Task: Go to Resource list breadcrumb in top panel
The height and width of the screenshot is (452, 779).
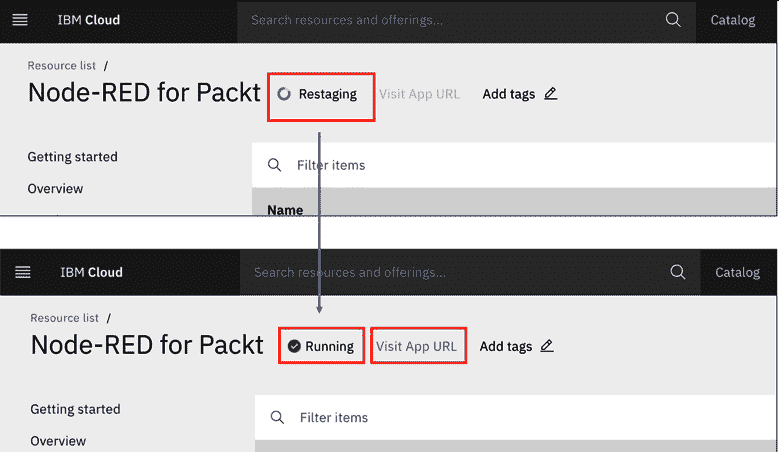Action: [62, 66]
